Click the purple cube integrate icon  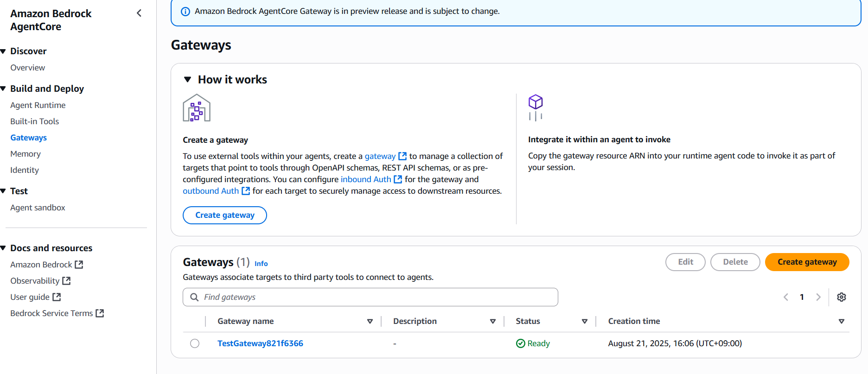click(536, 108)
